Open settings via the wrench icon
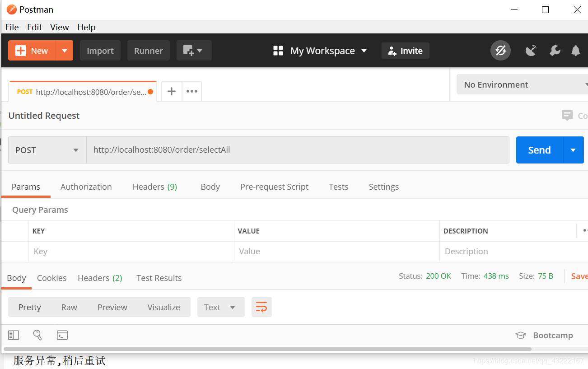Image resolution: width=588 pixels, height=369 pixels. (x=555, y=51)
